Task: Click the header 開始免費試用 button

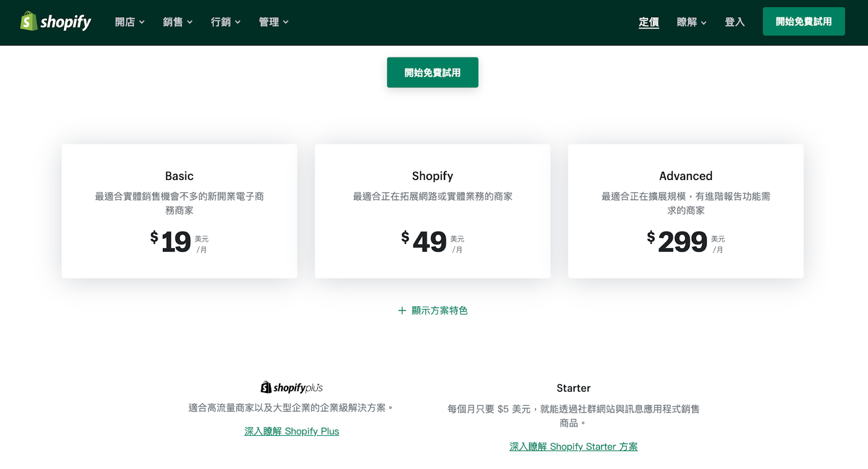Action: (x=803, y=22)
